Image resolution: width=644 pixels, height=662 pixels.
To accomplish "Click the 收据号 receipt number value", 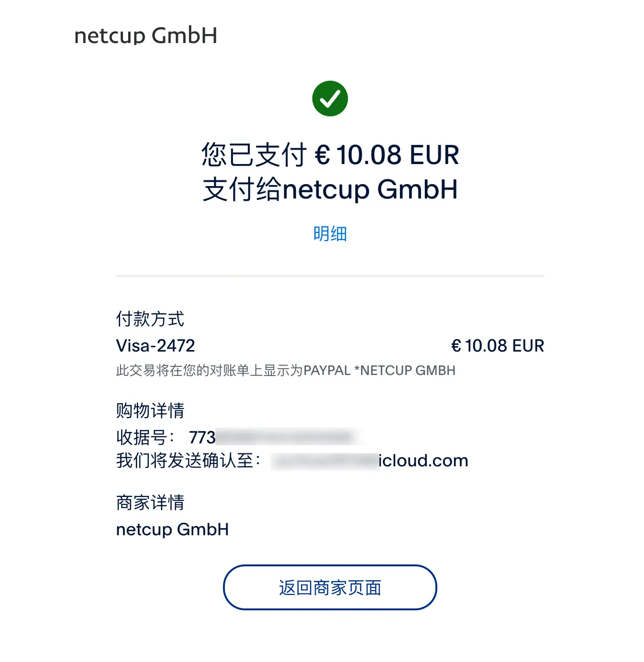I will [272, 437].
